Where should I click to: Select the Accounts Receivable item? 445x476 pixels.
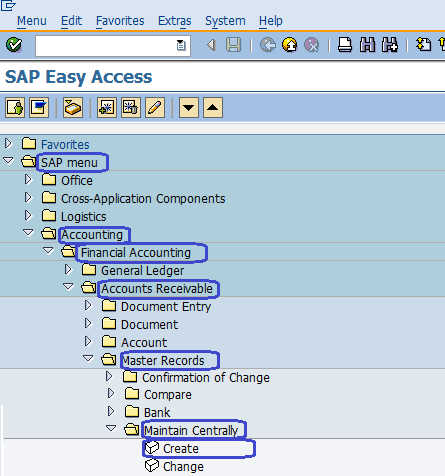(157, 289)
